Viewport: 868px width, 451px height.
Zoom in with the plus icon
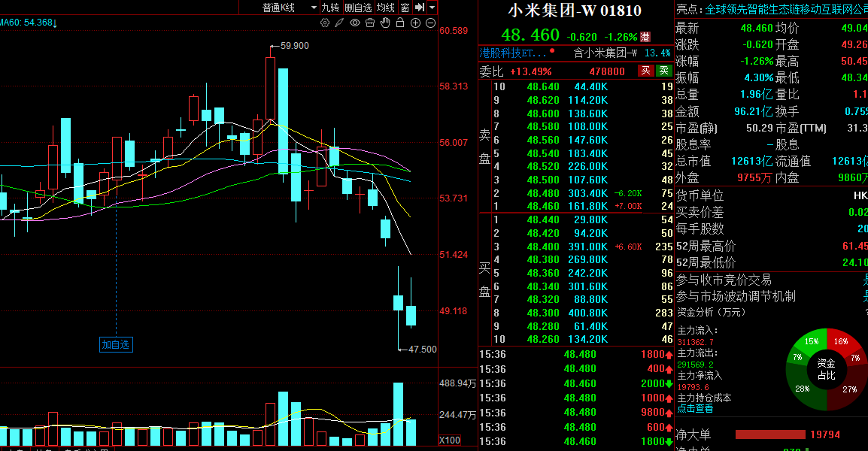click(415, 23)
